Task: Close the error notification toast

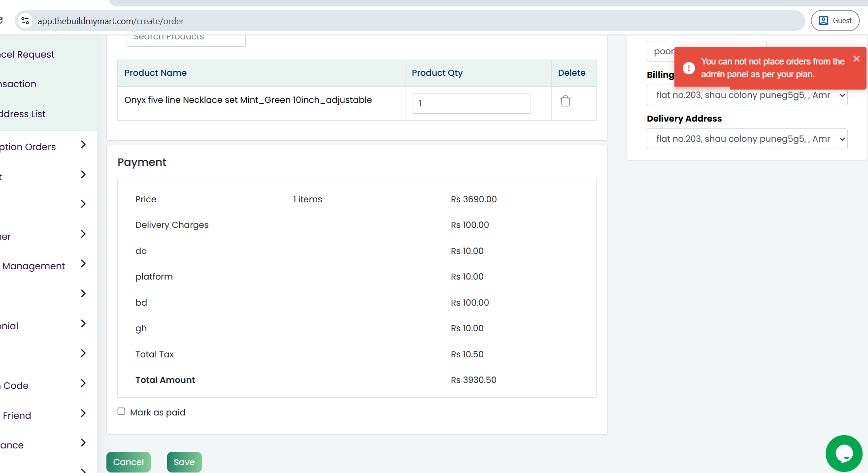Action: click(857, 59)
